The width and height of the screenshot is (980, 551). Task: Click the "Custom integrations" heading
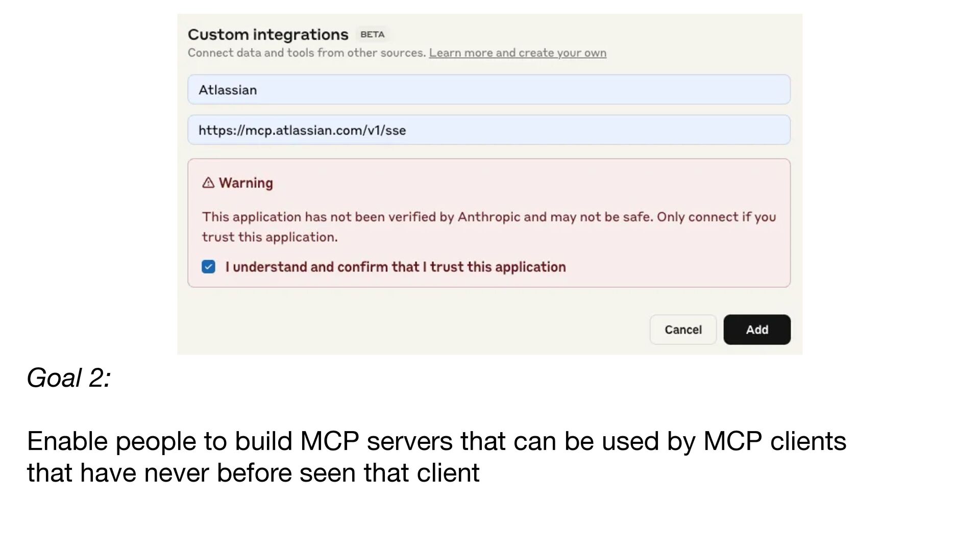pyautogui.click(x=267, y=35)
